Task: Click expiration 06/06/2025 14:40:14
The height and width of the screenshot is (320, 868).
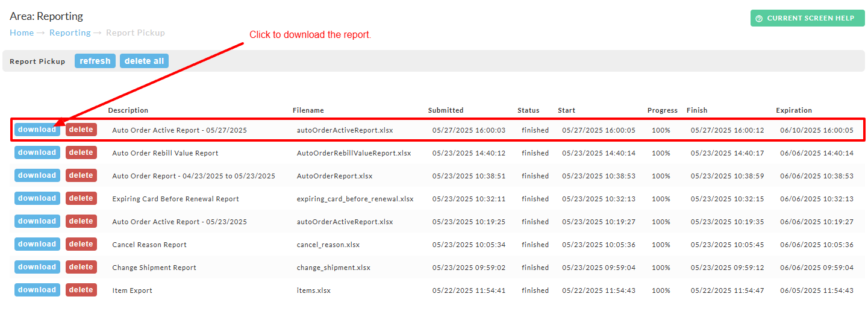Action: [817, 153]
